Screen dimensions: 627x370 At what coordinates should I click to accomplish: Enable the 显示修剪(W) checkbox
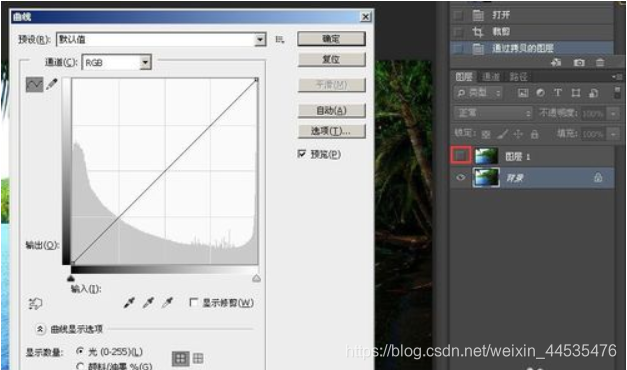click(194, 302)
